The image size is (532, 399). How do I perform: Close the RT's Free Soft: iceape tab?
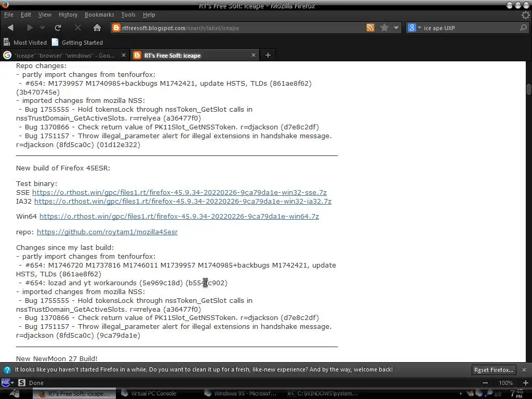pos(253,55)
